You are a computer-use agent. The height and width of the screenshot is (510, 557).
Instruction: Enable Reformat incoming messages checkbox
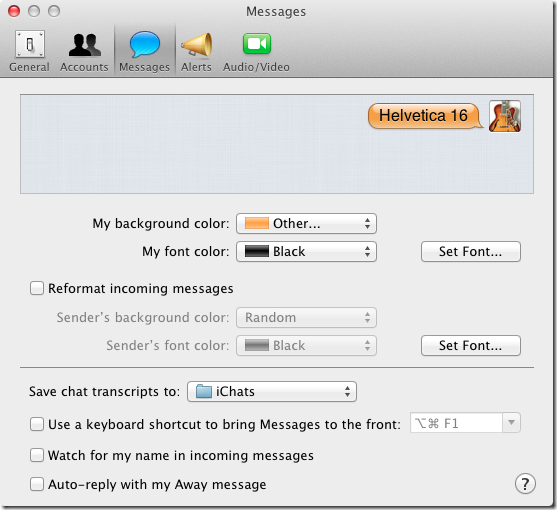[x=37, y=288]
